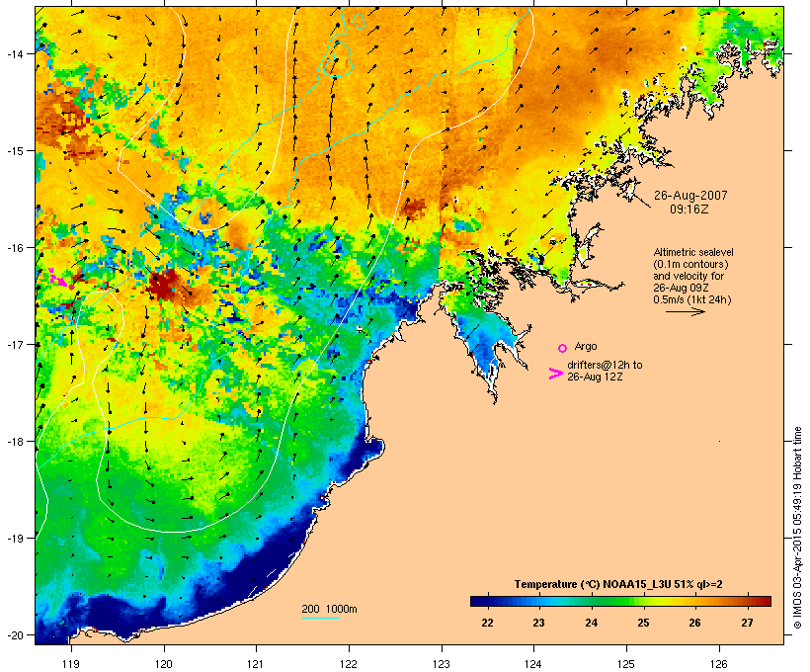Click latitude axis label -17
This screenshot has width=810, height=672.
[14, 344]
